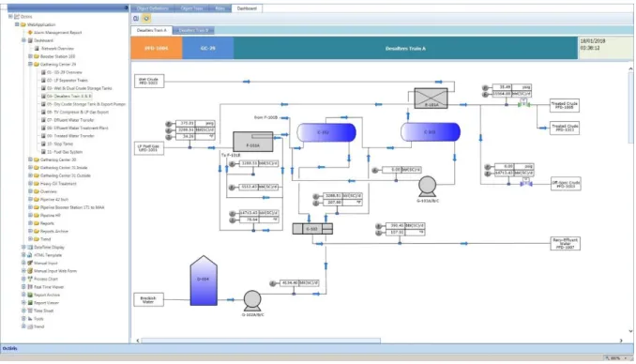Click the Report Viewer icon
Image resolution: width=636 pixels, height=364 pixels.
[x=30, y=303]
